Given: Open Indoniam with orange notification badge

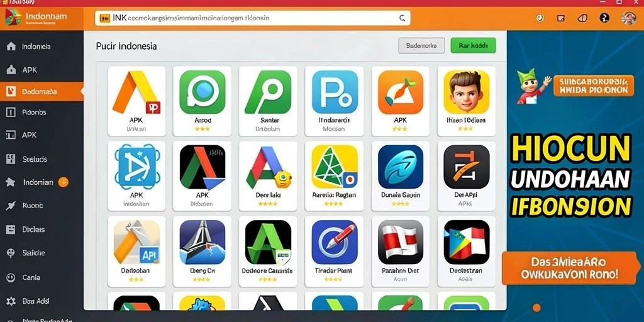Looking at the screenshot, I should [41, 182].
